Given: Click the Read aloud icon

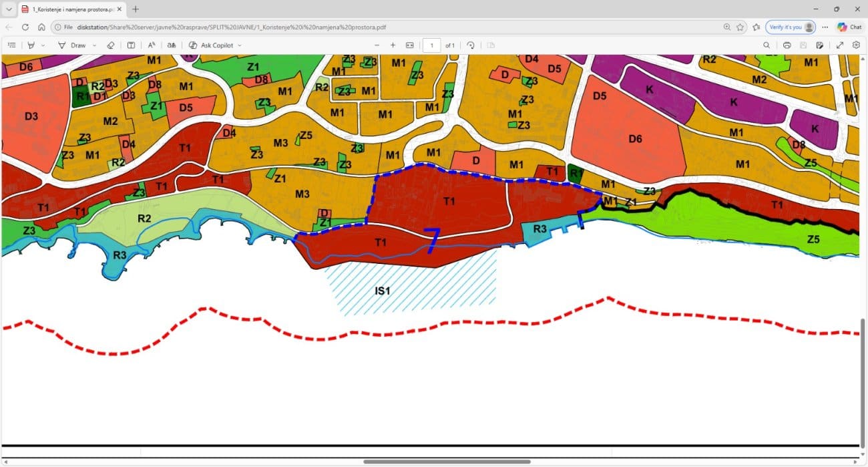Looking at the screenshot, I should [x=152, y=45].
